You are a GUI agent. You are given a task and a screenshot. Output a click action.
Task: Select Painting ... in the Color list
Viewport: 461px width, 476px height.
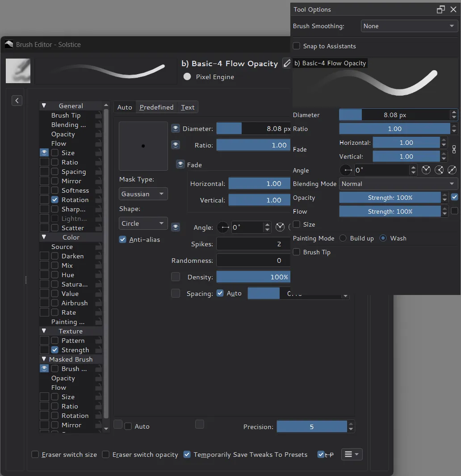68,322
